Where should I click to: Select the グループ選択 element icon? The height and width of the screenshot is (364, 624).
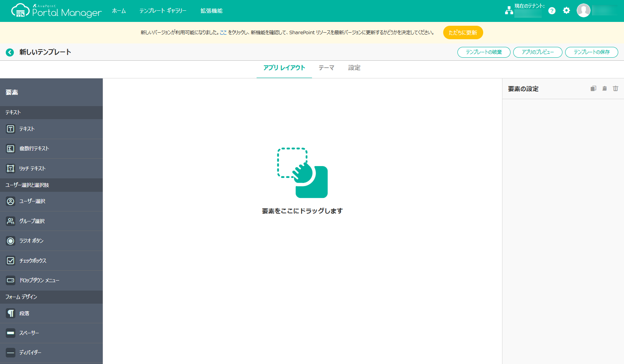tap(11, 221)
